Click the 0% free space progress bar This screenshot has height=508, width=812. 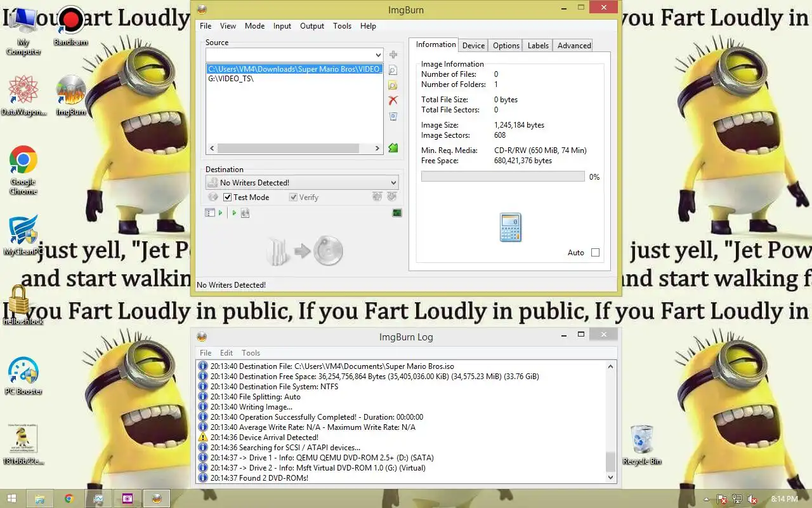coord(503,177)
